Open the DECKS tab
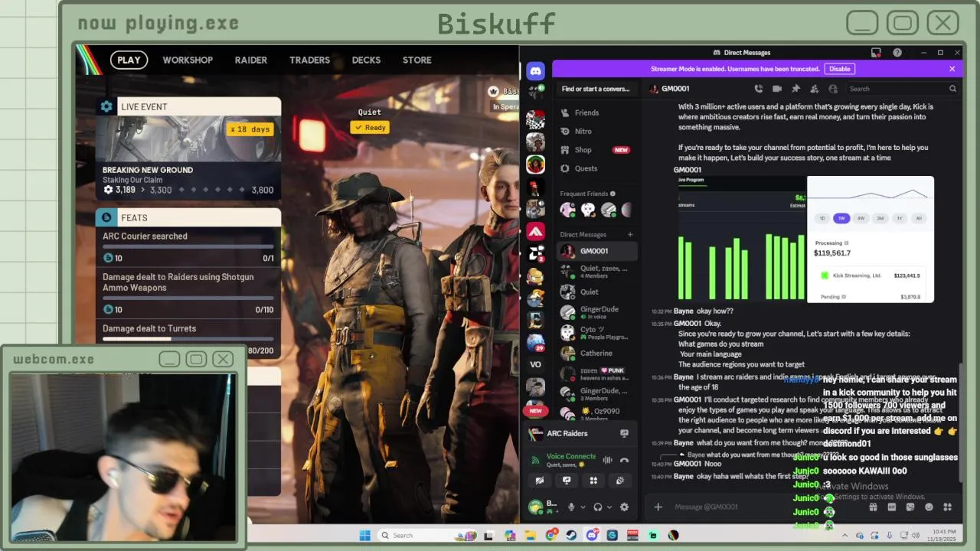Image resolution: width=980 pixels, height=551 pixels. click(366, 60)
